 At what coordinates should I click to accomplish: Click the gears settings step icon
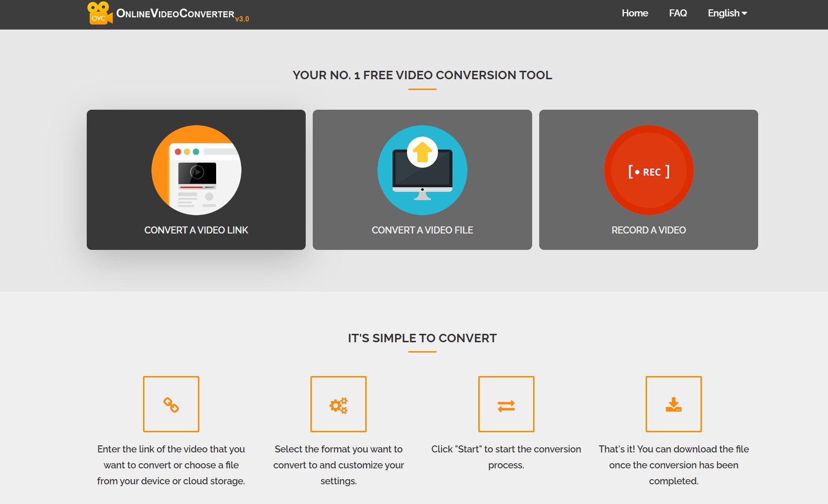click(x=339, y=404)
